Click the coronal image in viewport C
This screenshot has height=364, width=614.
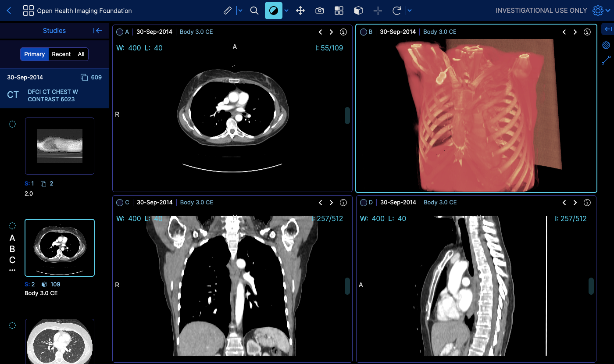point(232,285)
